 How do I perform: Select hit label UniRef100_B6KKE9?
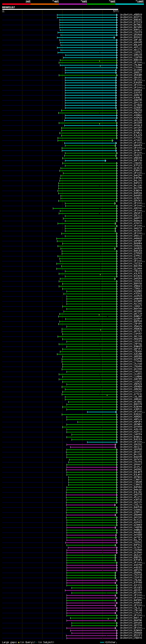[x=131, y=145]
